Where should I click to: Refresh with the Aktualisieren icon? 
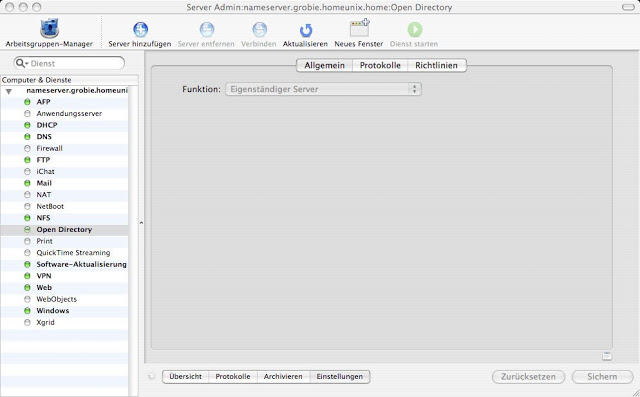click(x=305, y=30)
